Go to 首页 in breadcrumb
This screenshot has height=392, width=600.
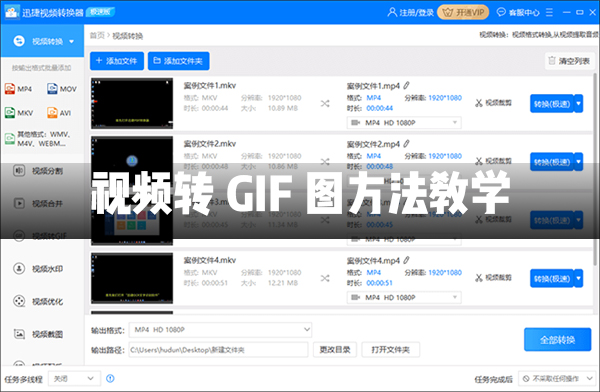click(x=97, y=36)
